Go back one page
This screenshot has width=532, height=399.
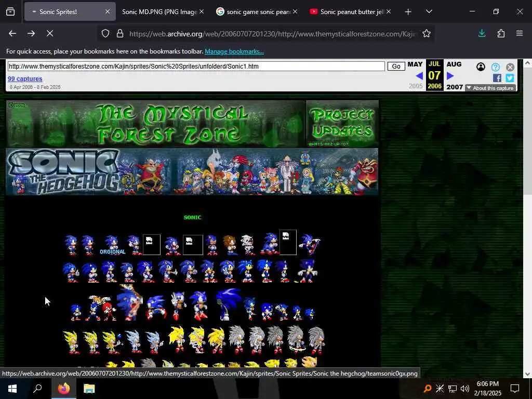pos(12,34)
